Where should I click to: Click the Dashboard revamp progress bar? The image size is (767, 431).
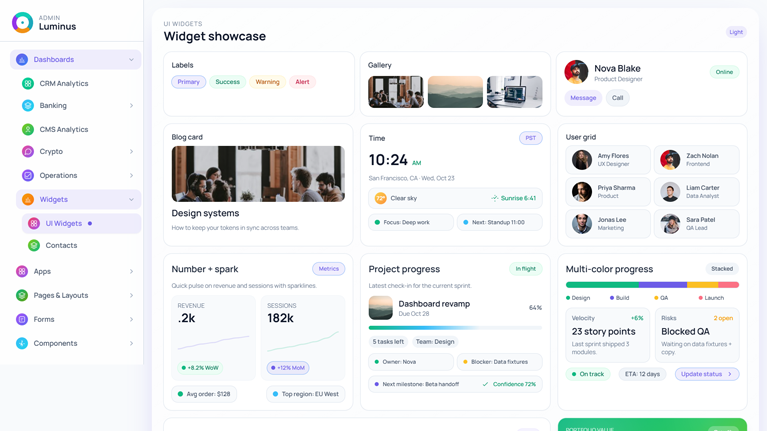tap(455, 328)
